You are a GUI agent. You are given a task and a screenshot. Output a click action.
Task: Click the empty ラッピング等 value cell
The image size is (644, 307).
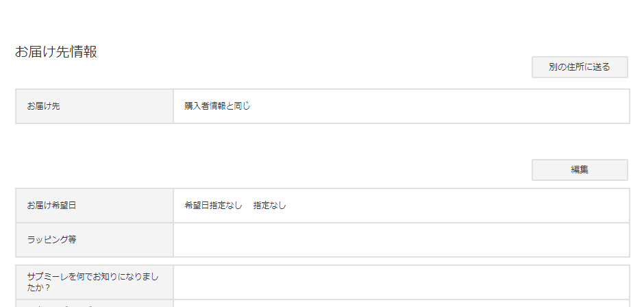click(401, 240)
